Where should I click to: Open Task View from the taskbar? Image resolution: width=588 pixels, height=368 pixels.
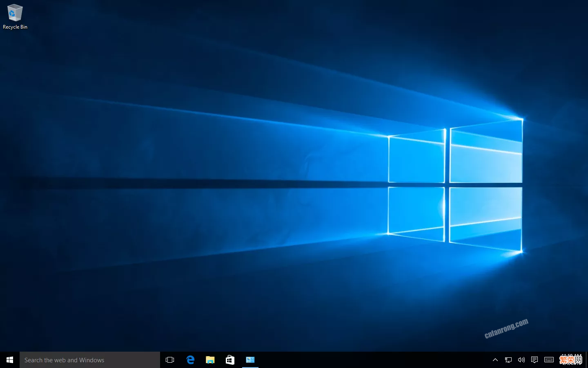pyautogui.click(x=170, y=360)
